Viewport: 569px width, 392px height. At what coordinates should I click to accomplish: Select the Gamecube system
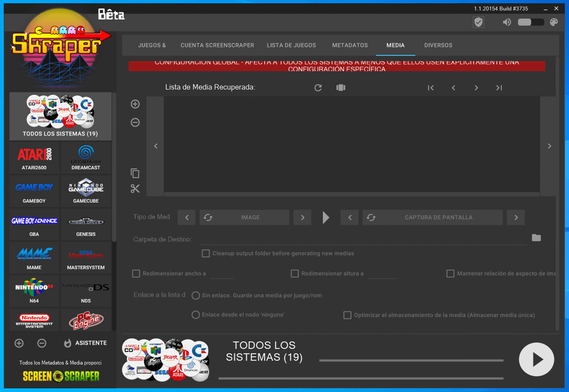click(86, 192)
